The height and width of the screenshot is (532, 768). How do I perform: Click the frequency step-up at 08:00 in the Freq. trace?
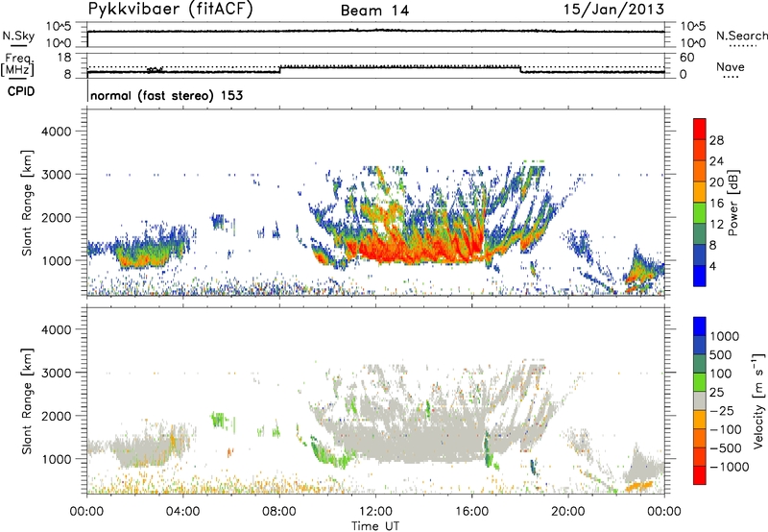pyautogui.click(x=279, y=69)
